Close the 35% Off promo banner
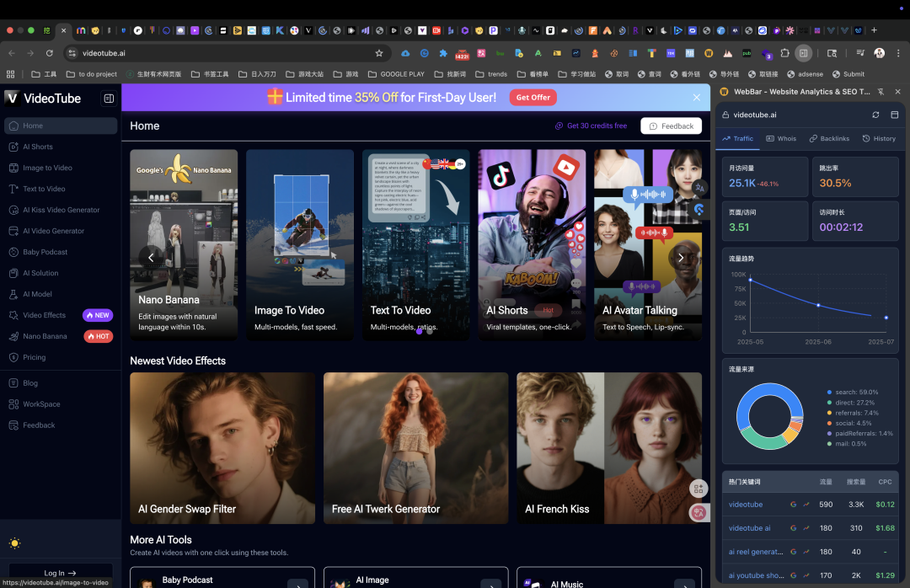This screenshot has width=910, height=588. point(697,98)
